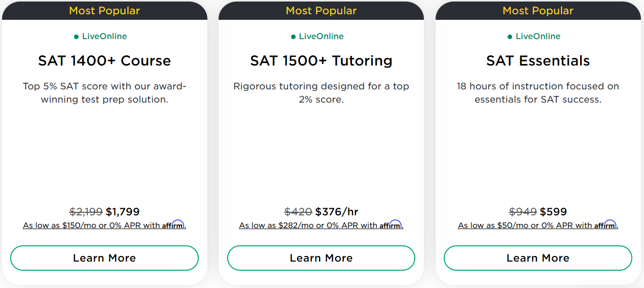The height and width of the screenshot is (288, 644).
Task: Open the $282/mo Affirm financing link
Action: 308,226
